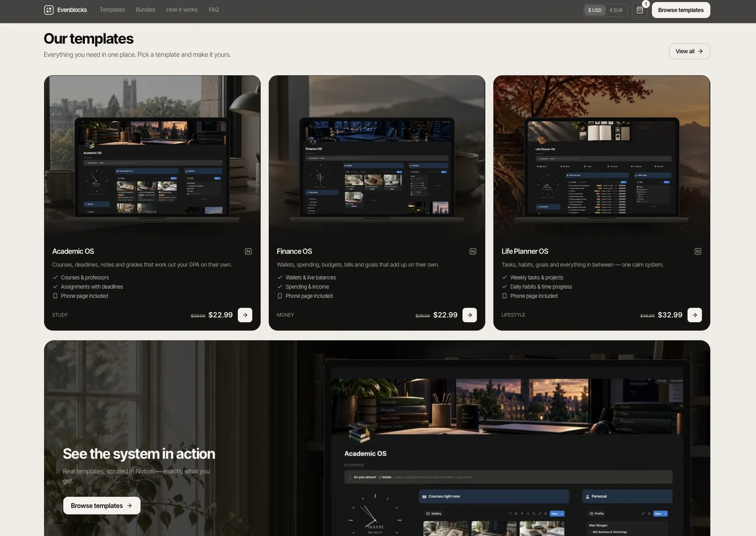
Task: Open the Bundles nav item
Action: click(x=145, y=10)
